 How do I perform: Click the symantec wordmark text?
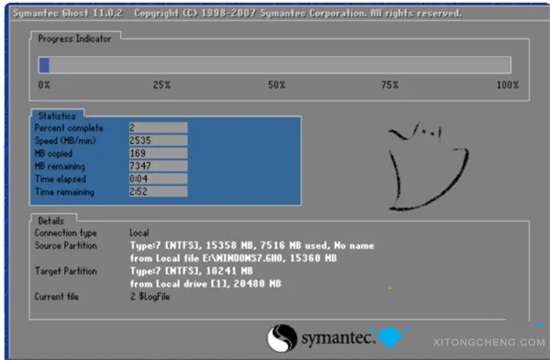pyautogui.click(x=338, y=338)
